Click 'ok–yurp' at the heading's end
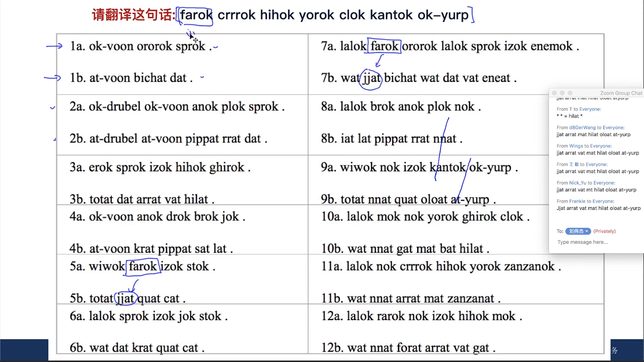644x362 pixels. tap(443, 15)
